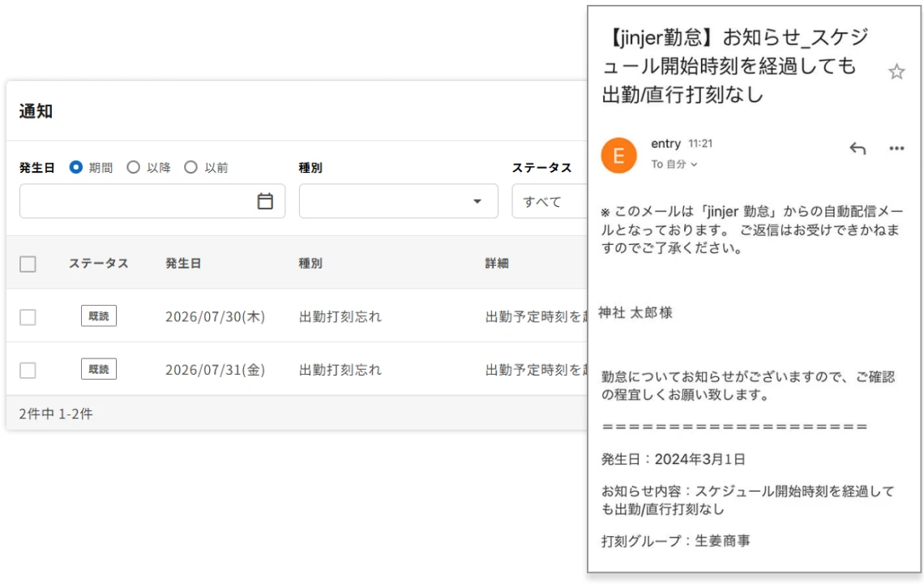This screenshot has height=584, width=924.
Task: Check the row for 2026/07/31(金)
Action: (x=28, y=370)
